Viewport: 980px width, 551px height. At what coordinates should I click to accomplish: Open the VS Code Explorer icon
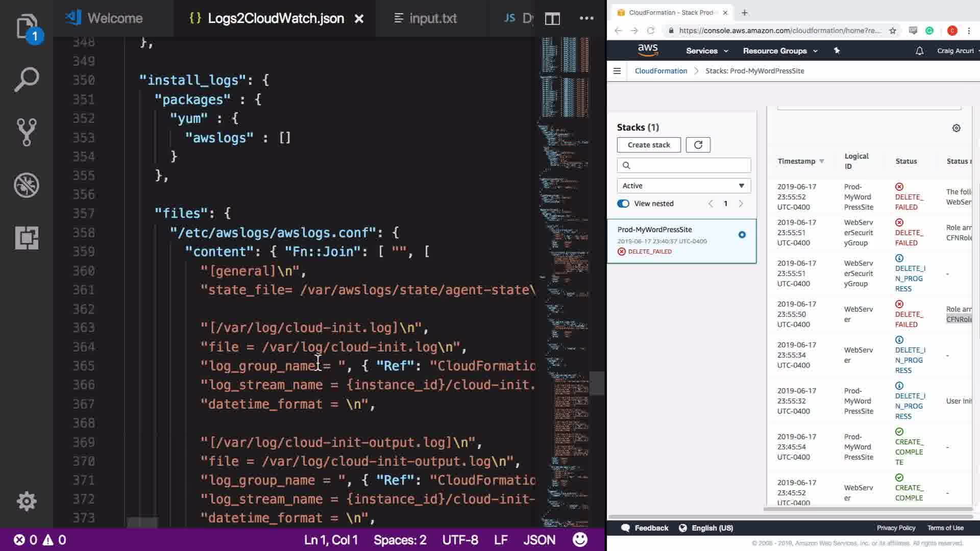click(27, 27)
